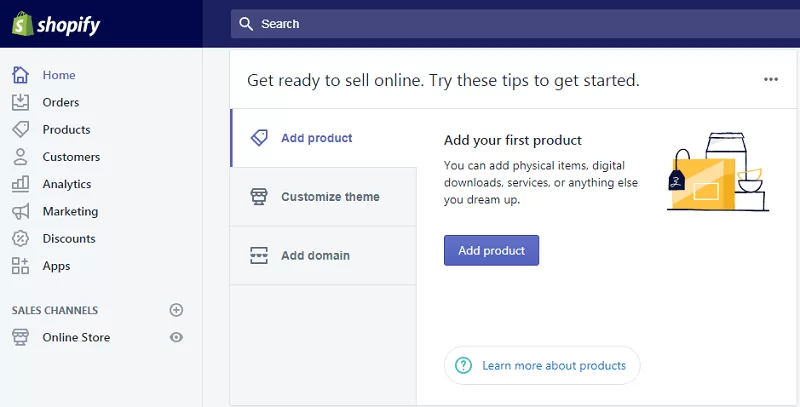Click the Analytics bar chart icon
Image resolution: width=800 pixels, height=407 pixels.
pyautogui.click(x=20, y=184)
